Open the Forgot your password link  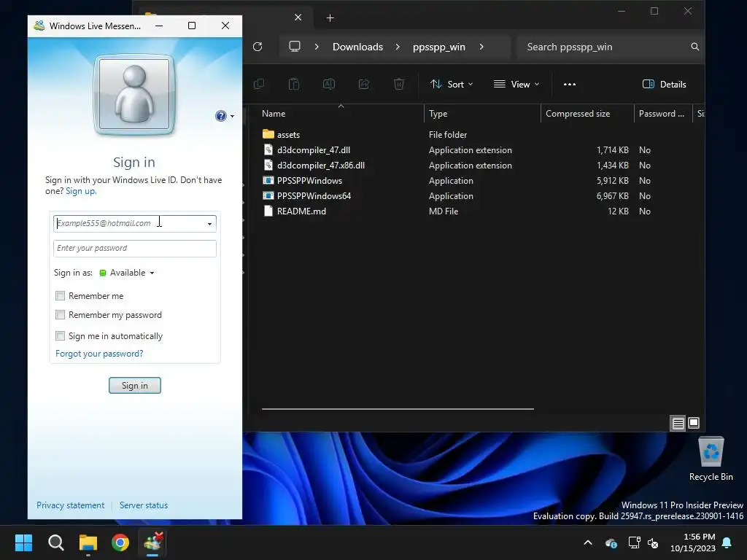99,354
